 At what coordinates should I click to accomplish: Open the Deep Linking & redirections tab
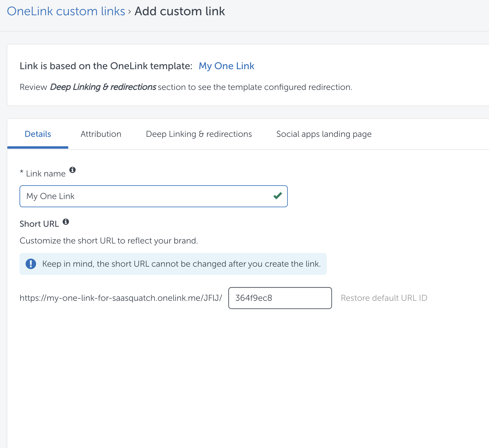(x=199, y=134)
